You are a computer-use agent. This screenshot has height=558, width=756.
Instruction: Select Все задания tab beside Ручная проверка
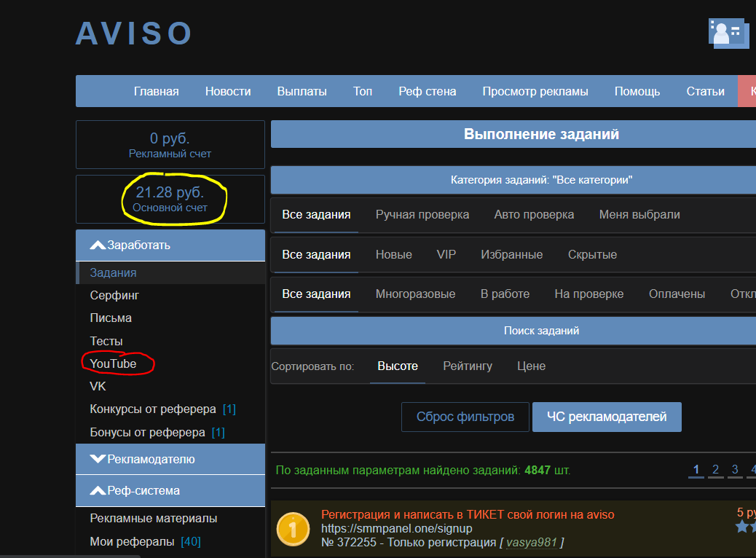tap(316, 215)
